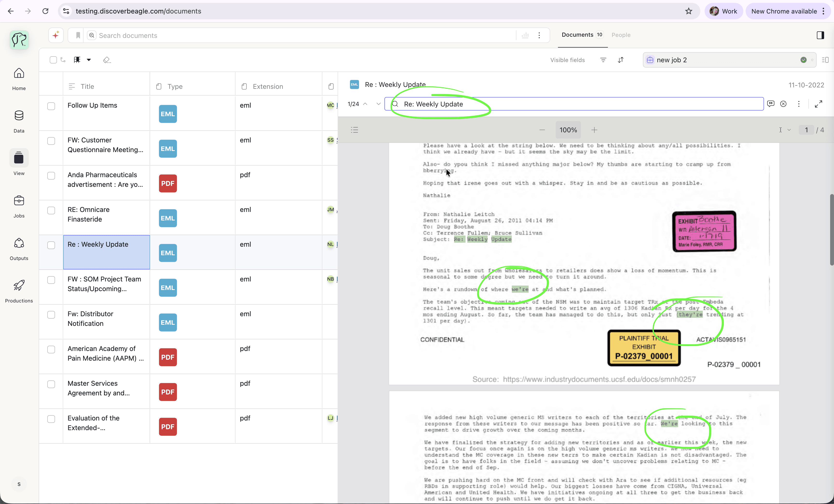Check the Master Services Agreement row
The width and height of the screenshot is (834, 504).
click(51, 384)
